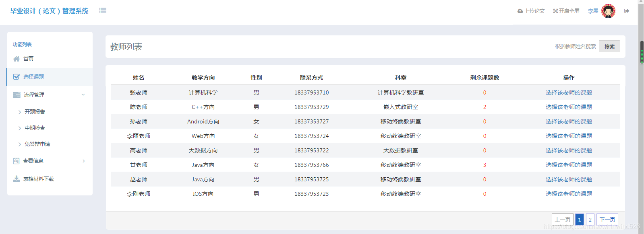
Task: Open the 开题报告 submenu item
Action: click(35, 112)
